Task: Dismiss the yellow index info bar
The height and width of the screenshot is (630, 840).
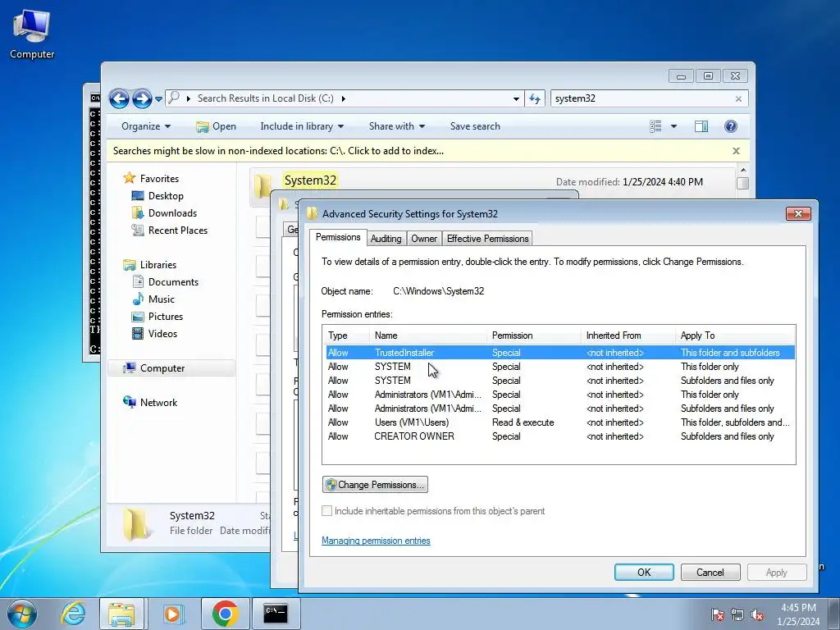Action: [736, 151]
